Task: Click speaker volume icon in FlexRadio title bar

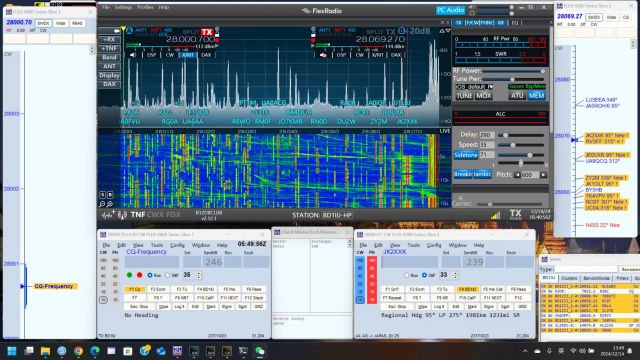Action: point(472,7)
